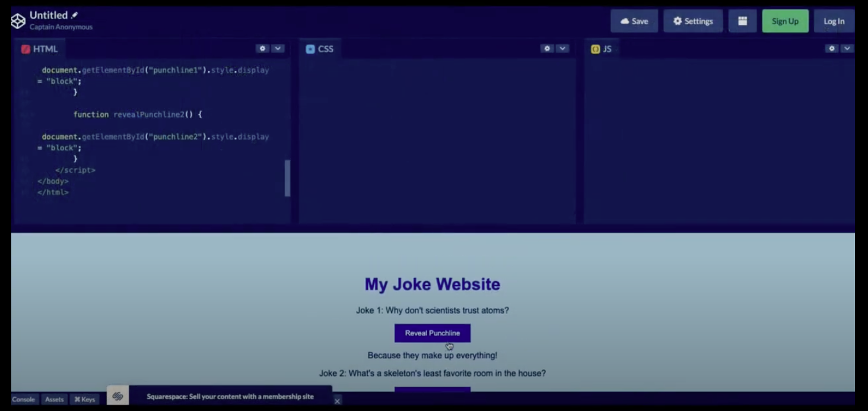Expand the JS editor dropdown arrow
Screen dimensions: 868x411
[x=847, y=49]
